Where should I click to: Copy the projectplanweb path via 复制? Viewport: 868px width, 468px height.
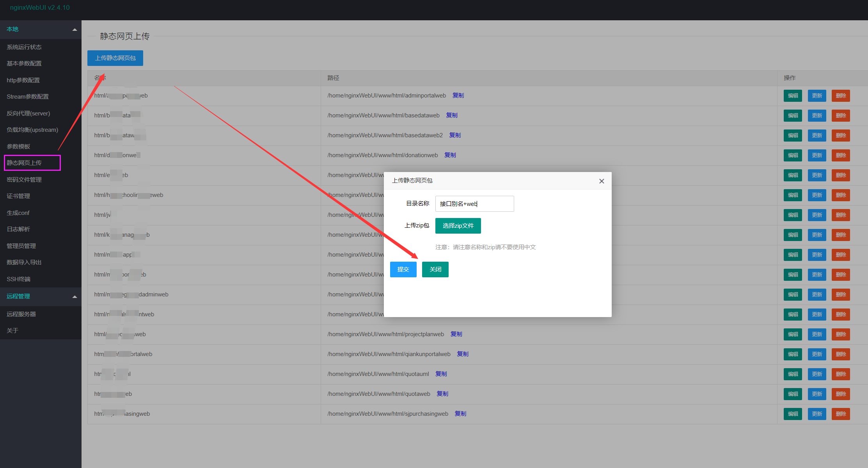[456, 334]
